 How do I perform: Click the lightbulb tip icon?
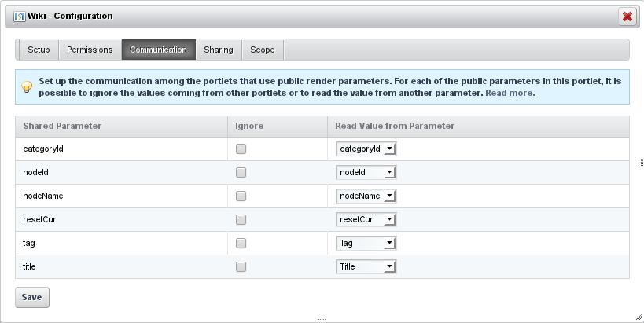27,87
